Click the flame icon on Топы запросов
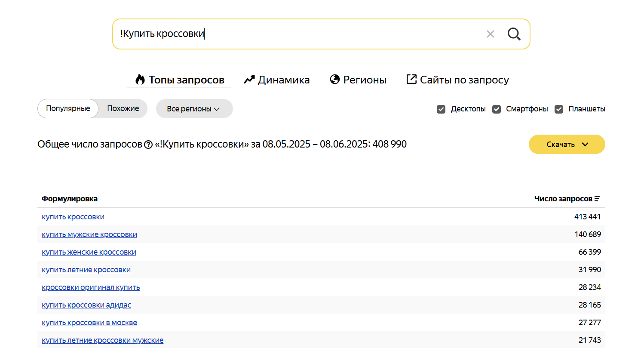 pos(140,79)
